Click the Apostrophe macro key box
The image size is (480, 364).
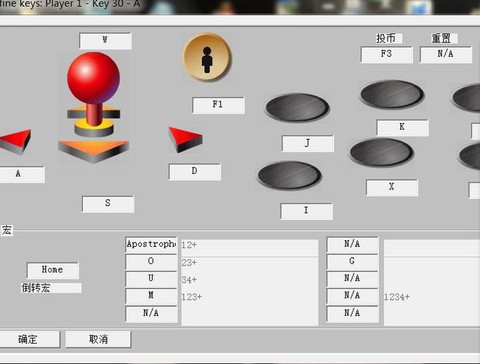pyautogui.click(x=151, y=245)
